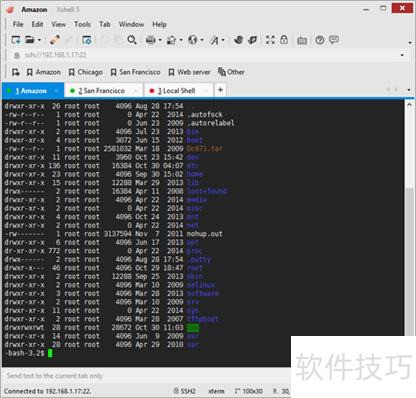
Task: Expand the Open session folder dropdown arrow
Action: [39, 40]
